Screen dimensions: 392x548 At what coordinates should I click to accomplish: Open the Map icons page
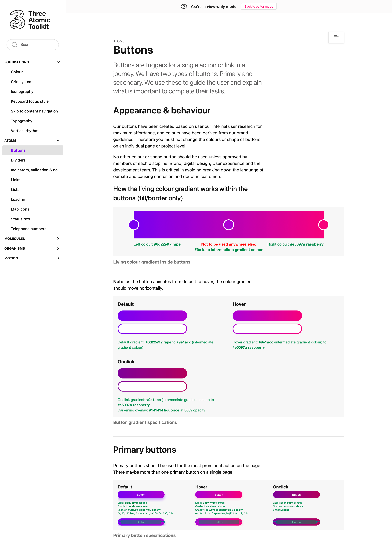[x=20, y=209]
